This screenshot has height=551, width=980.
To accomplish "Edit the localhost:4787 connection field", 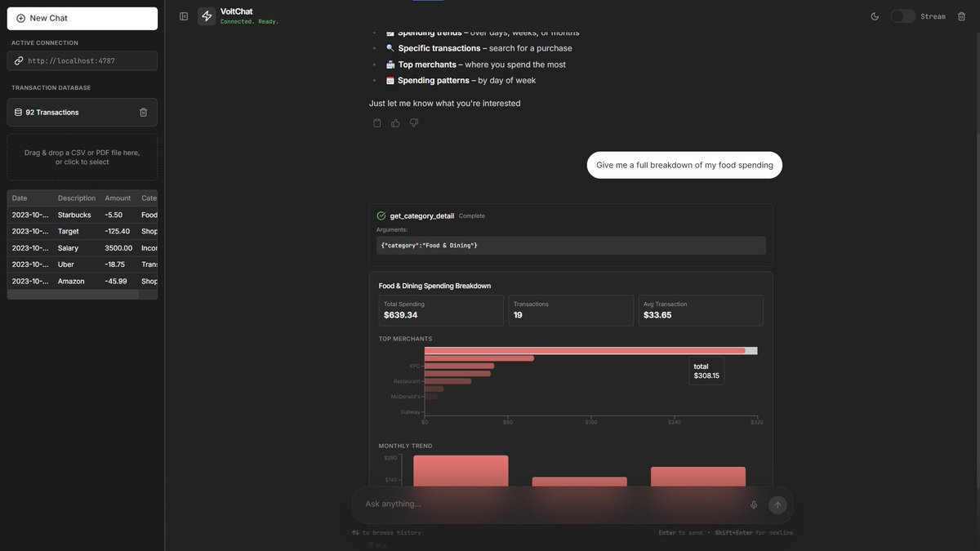I will click(x=82, y=60).
